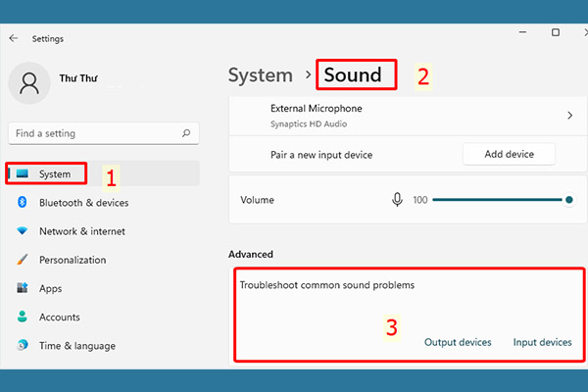Image resolution: width=588 pixels, height=392 pixels.
Task: Focus the Find a setting search box
Action: (x=104, y=133)
